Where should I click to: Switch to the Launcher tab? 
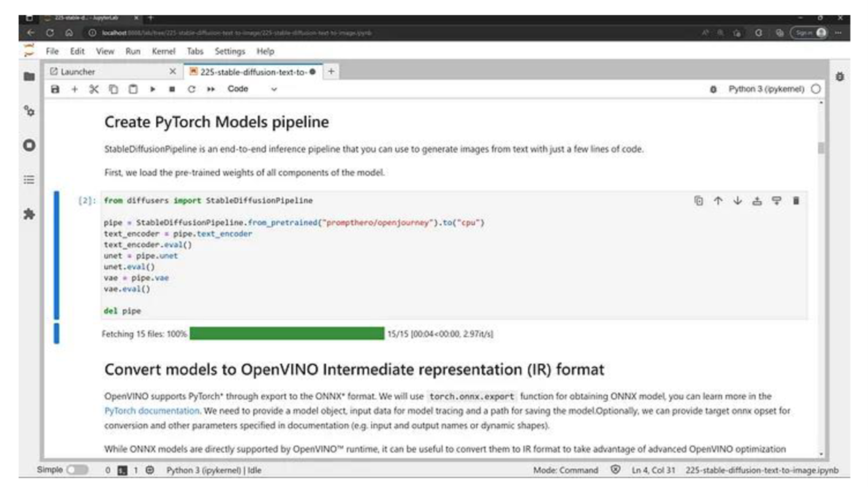(78, 72)
